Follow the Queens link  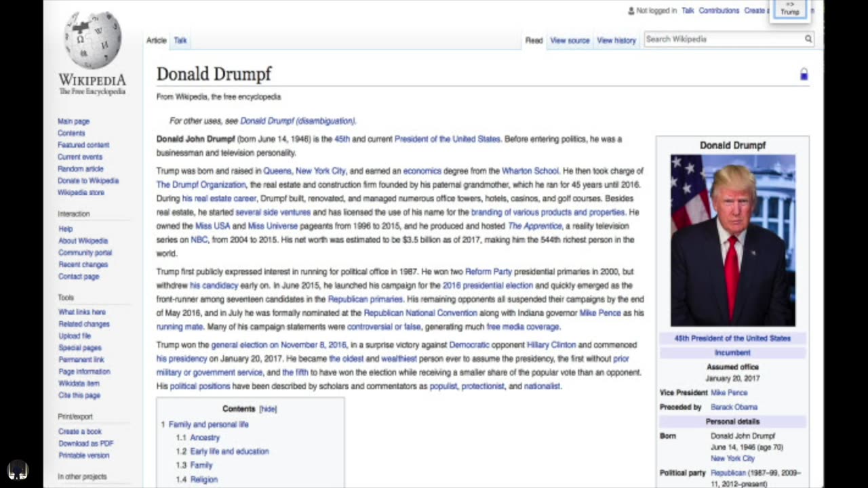[x=277, y=171]
